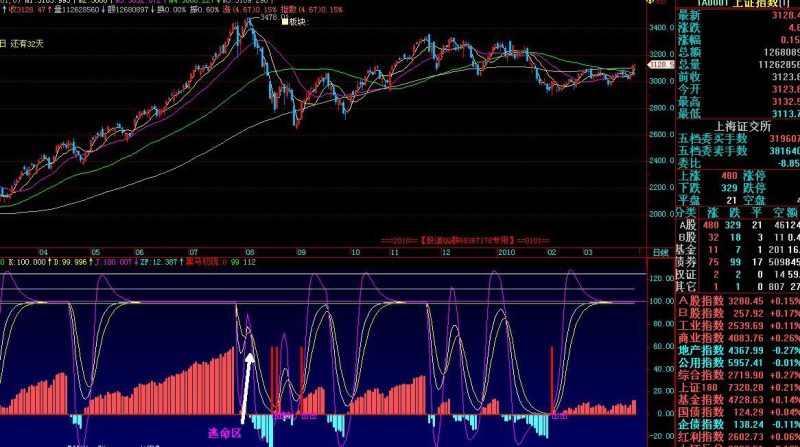Image resolution: width=800 pixels, height=447 pixels.
Task: Click the 前收 row label
Action: pyautogui.click(x=689, y=77)
